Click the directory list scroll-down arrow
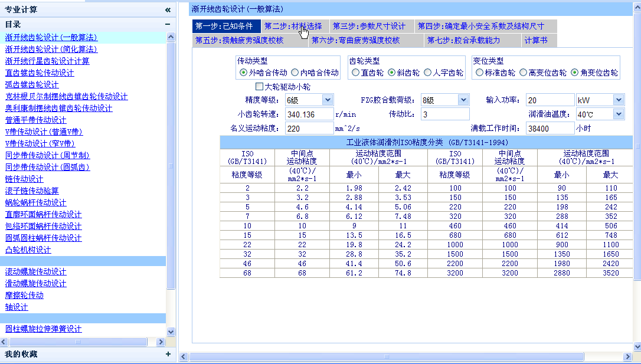Screen dimensions: 641x364 (171, 332)
